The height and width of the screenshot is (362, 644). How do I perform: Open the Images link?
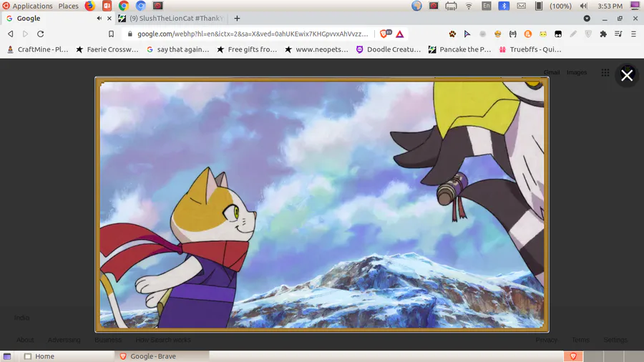point(577,72)
